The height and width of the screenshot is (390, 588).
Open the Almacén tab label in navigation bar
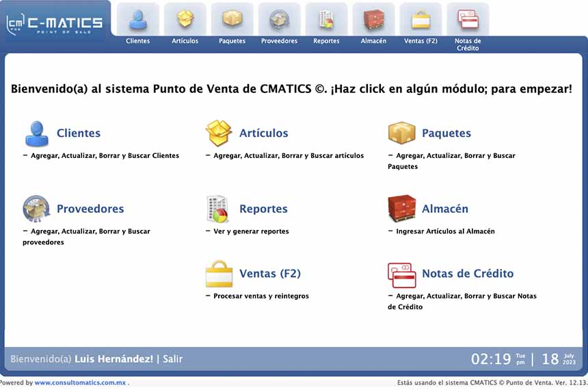click(x=373, y=41)
